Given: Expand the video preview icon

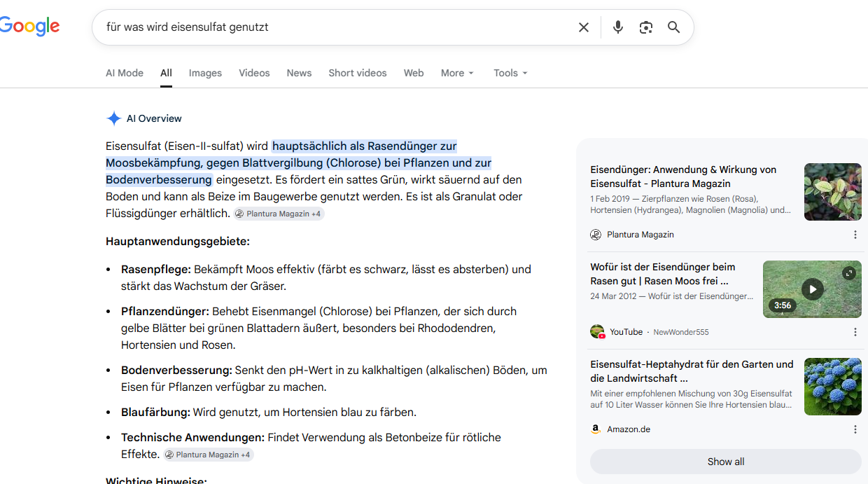Looking at the screenshot, I should point(849,273).
